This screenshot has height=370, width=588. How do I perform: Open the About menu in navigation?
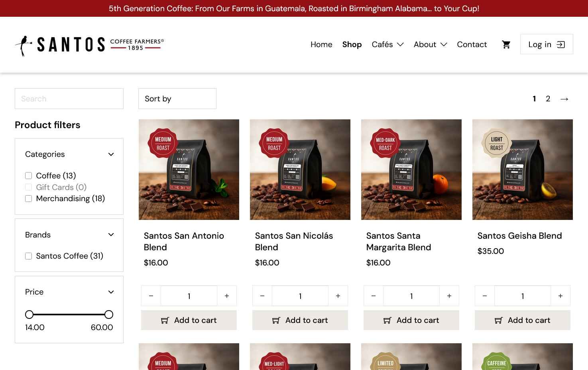click(x=430, y=44)
